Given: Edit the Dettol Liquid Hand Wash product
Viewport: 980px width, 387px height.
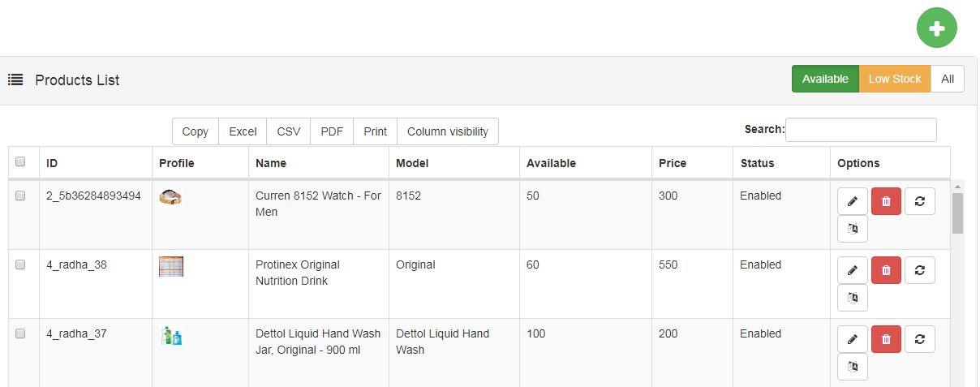Looking at the screenshot, I should click(x=853, y=339).
